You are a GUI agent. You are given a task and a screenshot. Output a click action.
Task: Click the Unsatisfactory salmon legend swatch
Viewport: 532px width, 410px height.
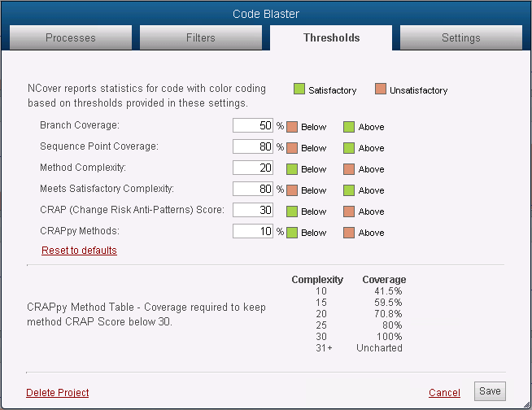[x=381, y=89]
